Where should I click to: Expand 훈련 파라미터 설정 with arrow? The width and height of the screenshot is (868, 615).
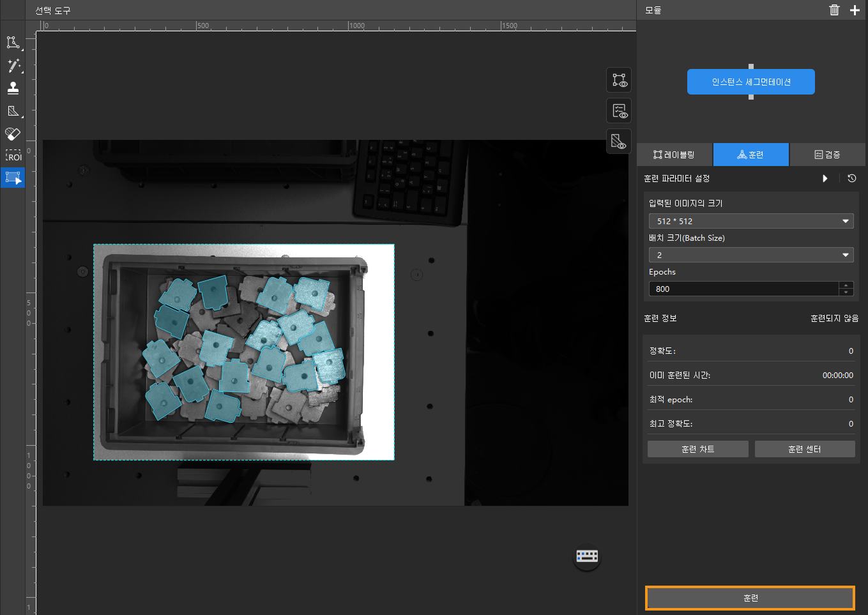coord(825,178)
